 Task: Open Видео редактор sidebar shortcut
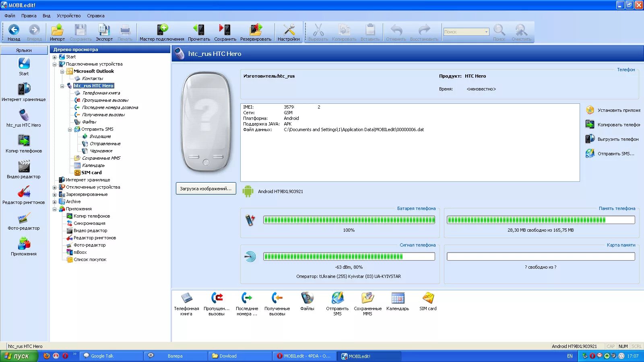tap(24, 169)
